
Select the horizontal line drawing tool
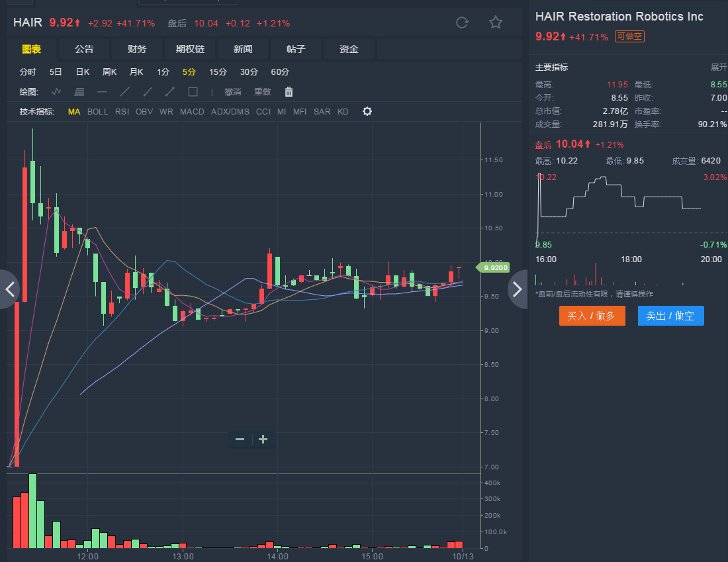click(x=102, y=92)
